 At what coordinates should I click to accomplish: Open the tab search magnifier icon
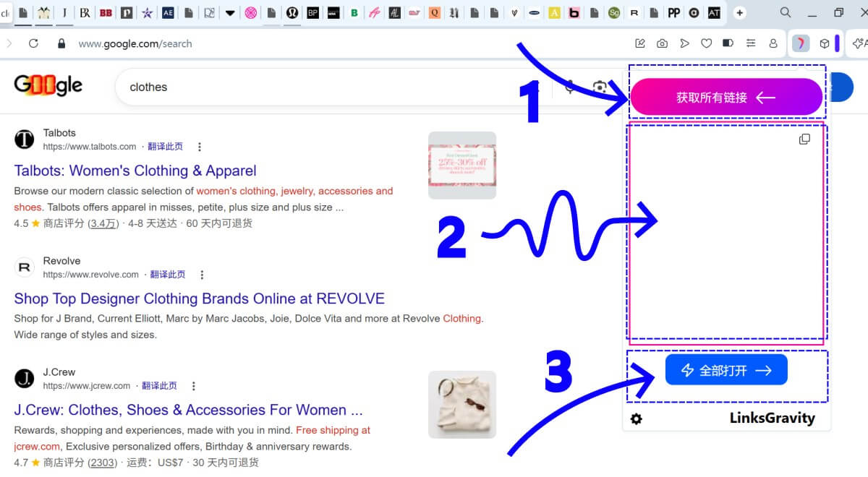786,12
